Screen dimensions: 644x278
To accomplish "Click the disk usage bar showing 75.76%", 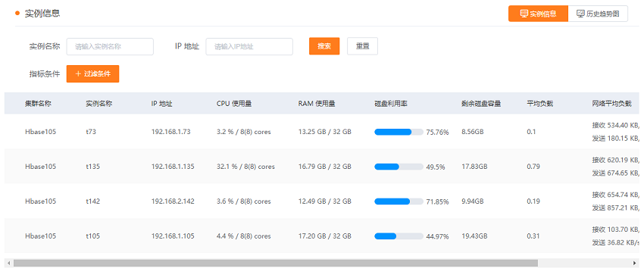I will (x=399, y=132).
